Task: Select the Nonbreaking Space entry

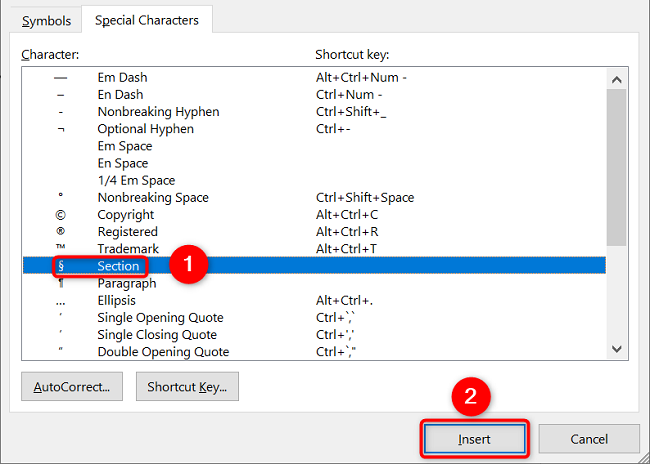Action: tap(154, 198)
